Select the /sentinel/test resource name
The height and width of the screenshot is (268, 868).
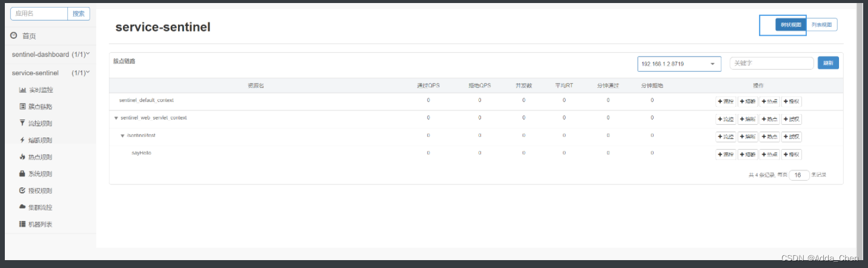[141, 136]
